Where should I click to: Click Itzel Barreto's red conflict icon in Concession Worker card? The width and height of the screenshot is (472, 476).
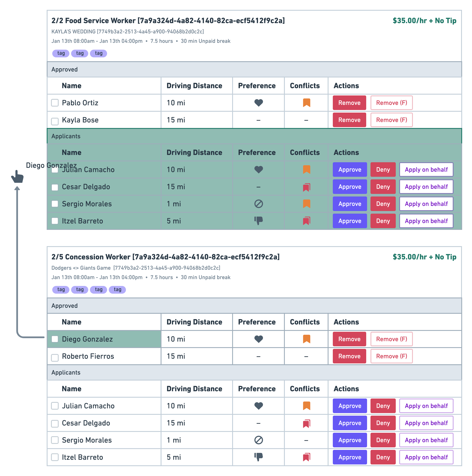306,457
